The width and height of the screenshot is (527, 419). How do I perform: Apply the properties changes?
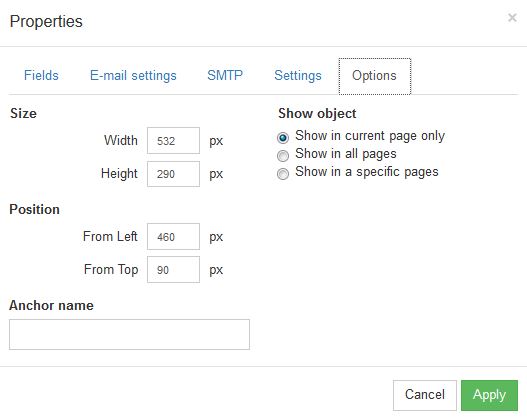pos(489,395)
